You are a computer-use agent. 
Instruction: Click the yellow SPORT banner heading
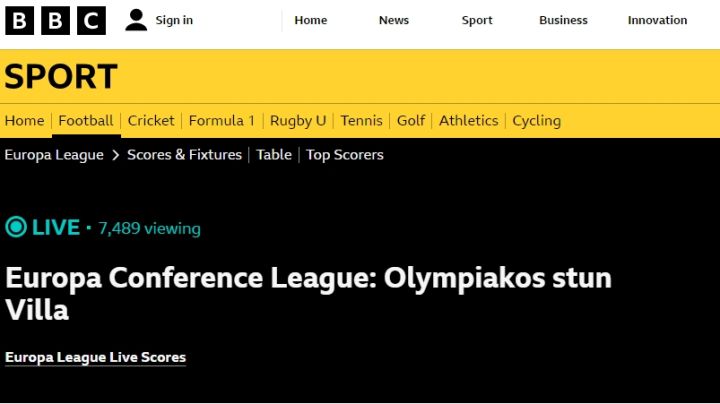coord(61,77)
